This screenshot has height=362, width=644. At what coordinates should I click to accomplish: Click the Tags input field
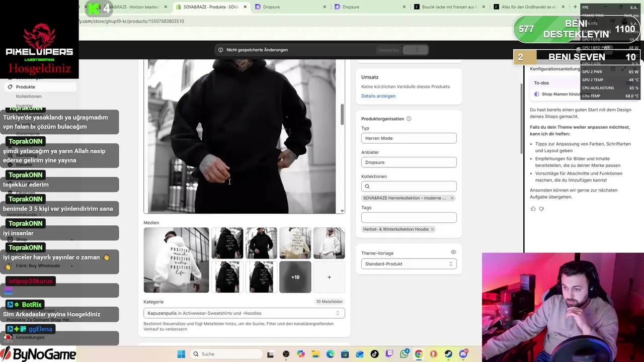[409, 218]
